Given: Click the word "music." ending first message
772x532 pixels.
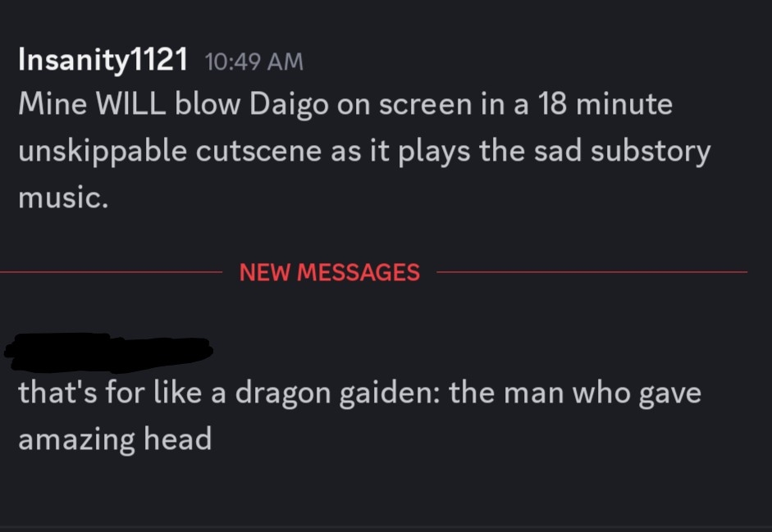Looking at the screenshot, I should [x=63, y=198].
